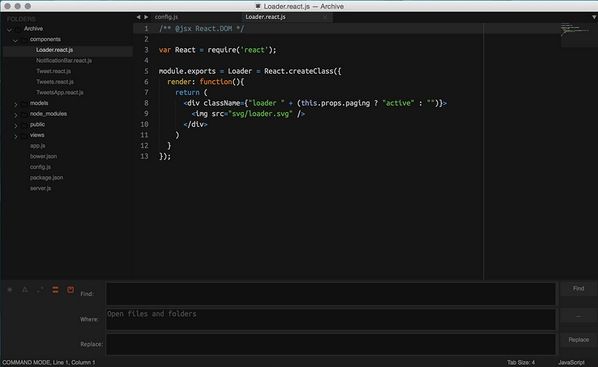598x367 pixels.
Task: Click the document icon in title bar
Action: [x=258, y=6]
